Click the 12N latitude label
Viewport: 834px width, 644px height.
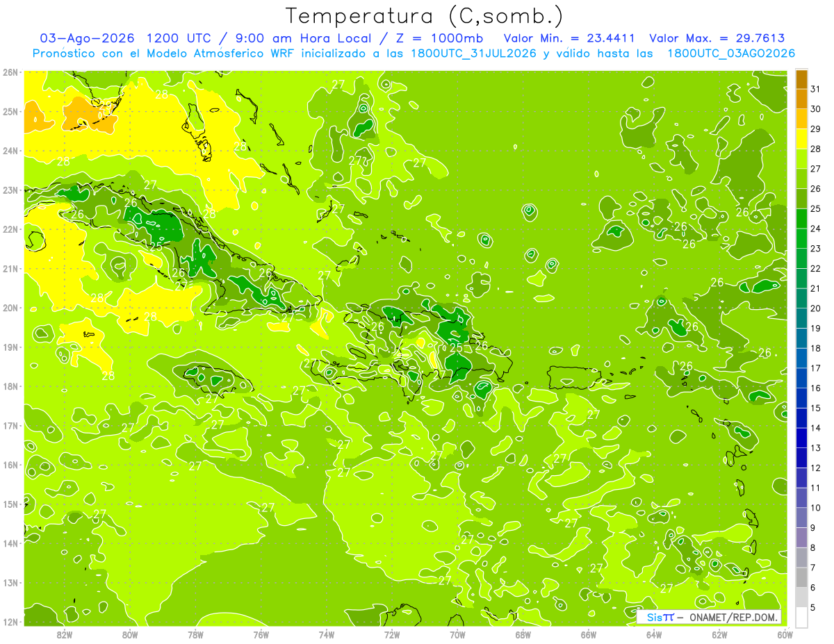tap(10, 622)
